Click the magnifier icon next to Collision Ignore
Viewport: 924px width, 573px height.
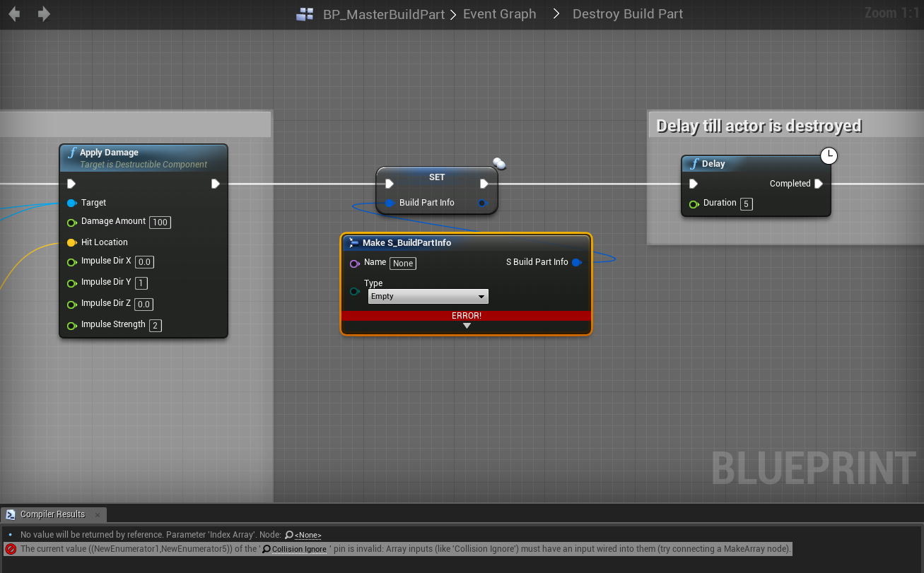coord(267,549)
